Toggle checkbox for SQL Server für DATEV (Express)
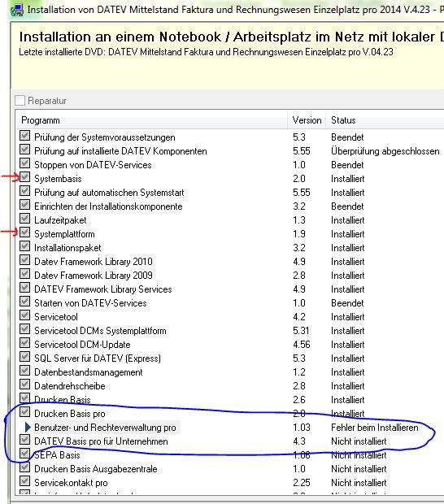Screen dimensions: 444x504 [x=24, y=357]
